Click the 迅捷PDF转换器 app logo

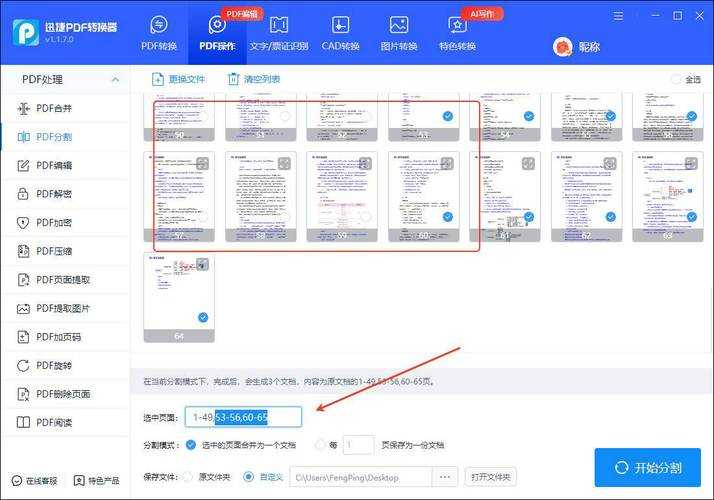pyautogui.click(x=26, y=32)
